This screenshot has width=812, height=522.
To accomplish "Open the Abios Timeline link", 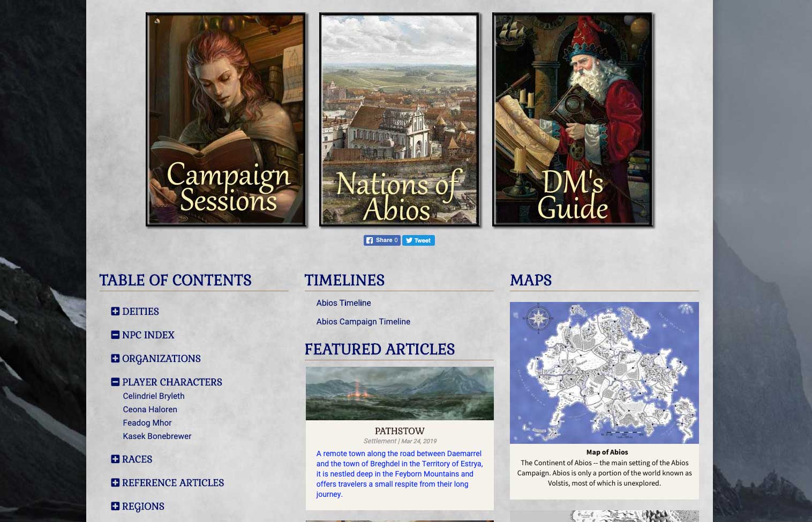I will point(343,303).
